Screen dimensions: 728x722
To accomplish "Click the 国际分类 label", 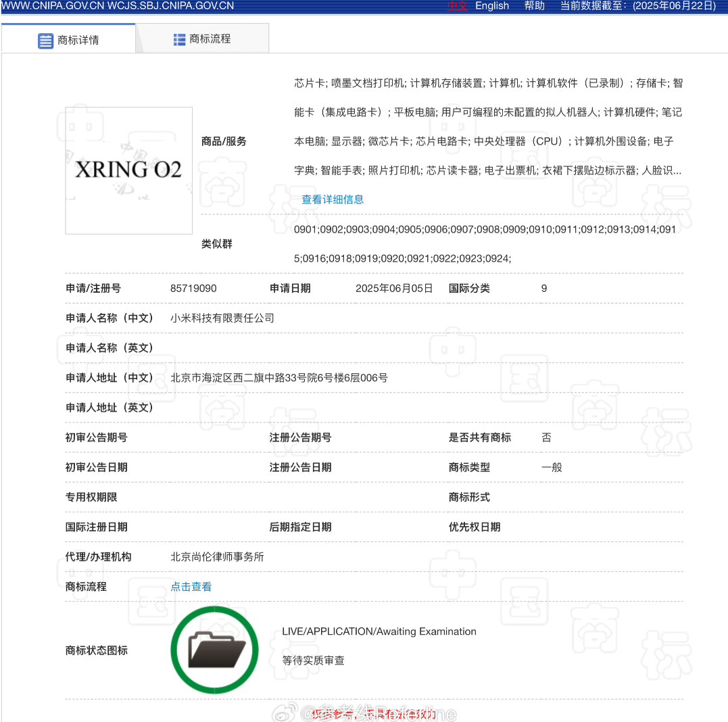I will tap(469, 289).
